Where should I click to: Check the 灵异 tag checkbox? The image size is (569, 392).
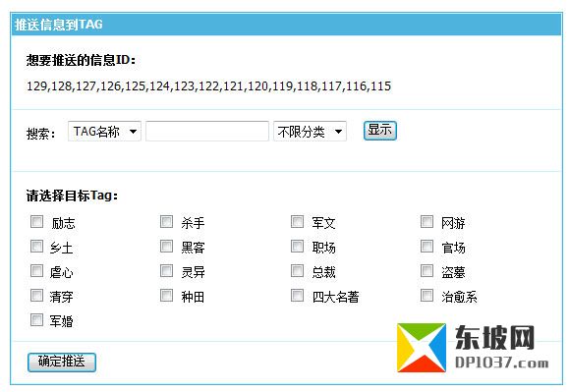(x=166, y=270)
